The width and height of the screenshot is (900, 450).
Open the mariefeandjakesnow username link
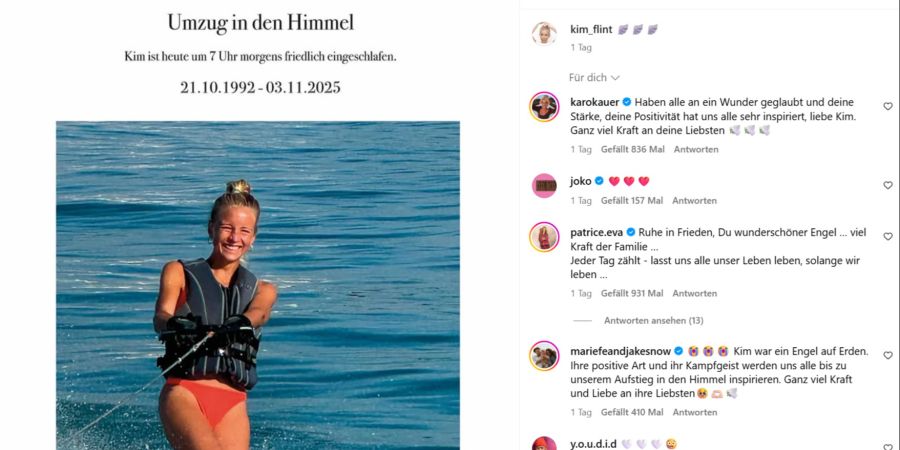tap(620, 351)
